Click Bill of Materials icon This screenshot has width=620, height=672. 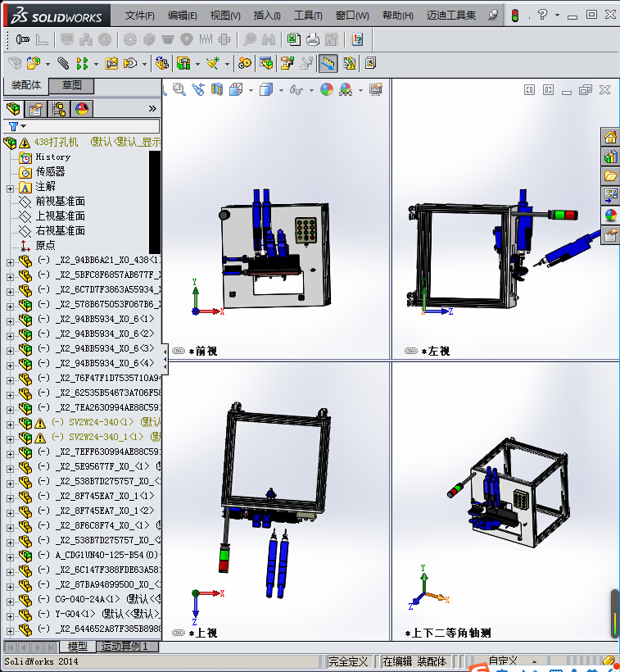(x=266, y=63)
